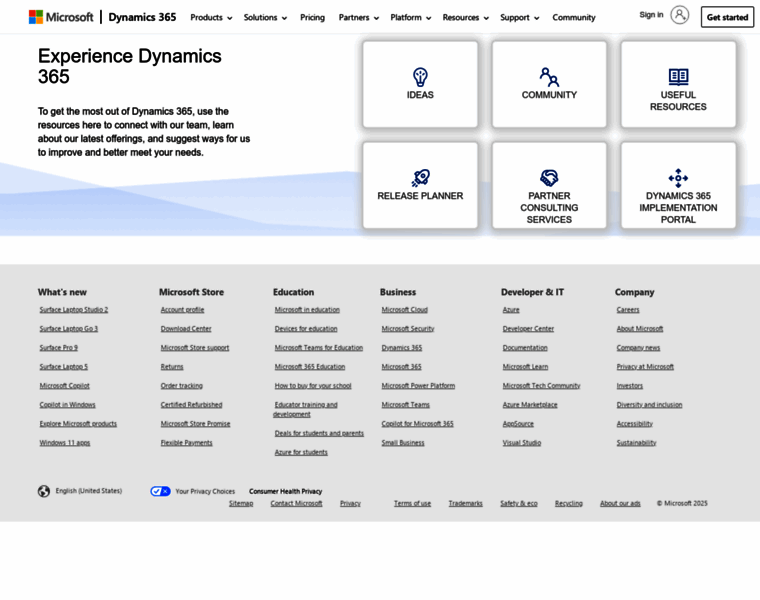Click the Sign in profile avatar icon
The width and height of the screenshot is (760, 600).
[x=680, y=15]
